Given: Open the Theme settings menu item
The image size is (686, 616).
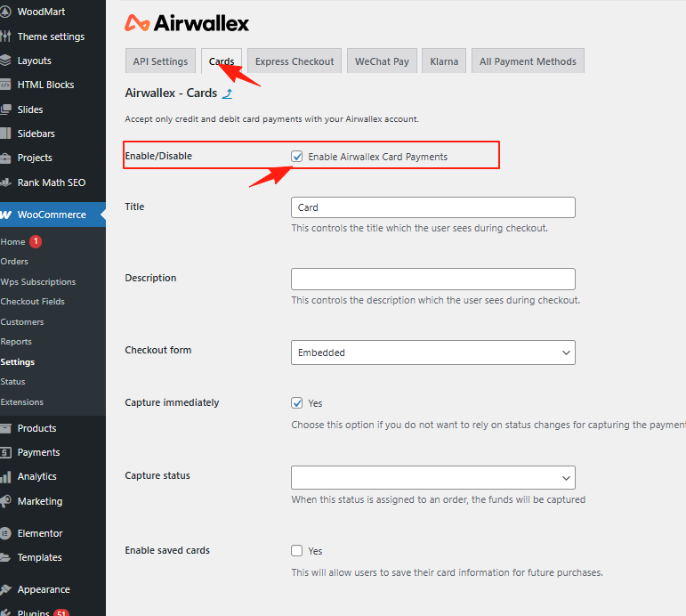Looking at the screenshot, I should coord(52,36).
